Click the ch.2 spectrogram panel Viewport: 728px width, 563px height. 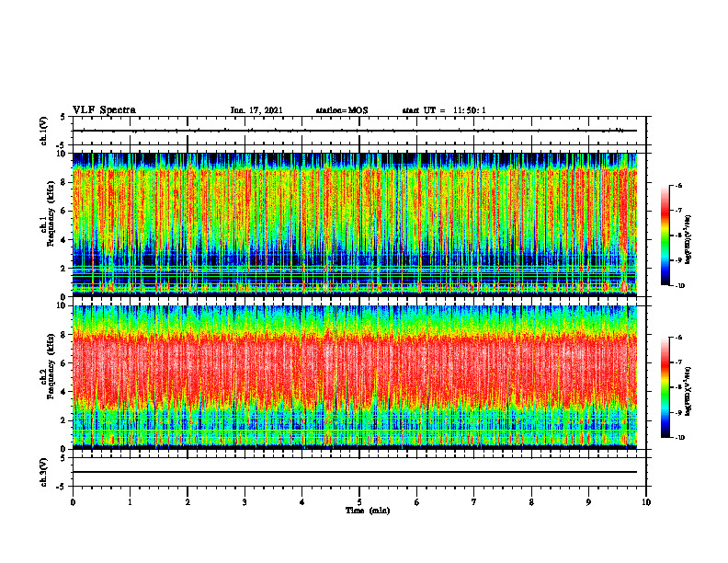(x=355, y=377)
